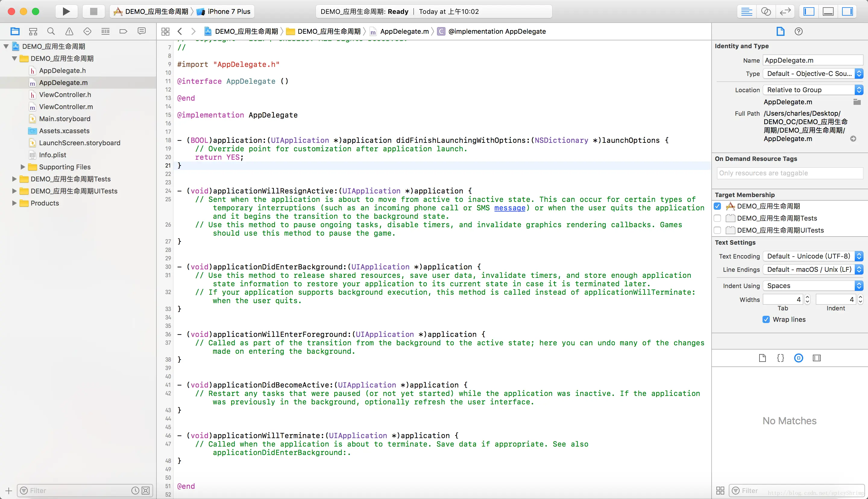Screen dimensions: 868x499
Task: Select iPhone 7 Plus scheme destination
Action: pos(228,11)
